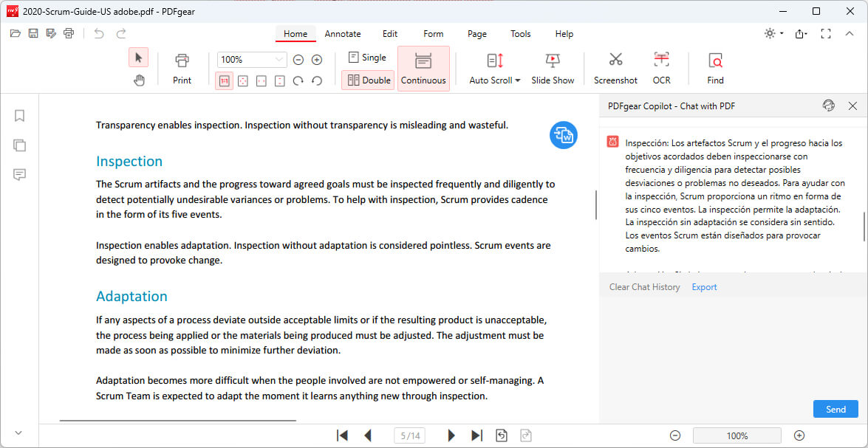The image size is (868, 448).
Task: Expand the left sidebar bottom chevron
Action: [x=18, y=433]
